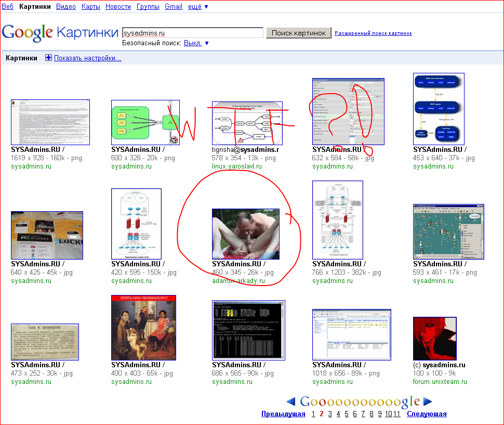Click the SYSAdmins.RU title above 1619 x 928
The width and height of the screenshot is (504, 425).
pos(37,150)
